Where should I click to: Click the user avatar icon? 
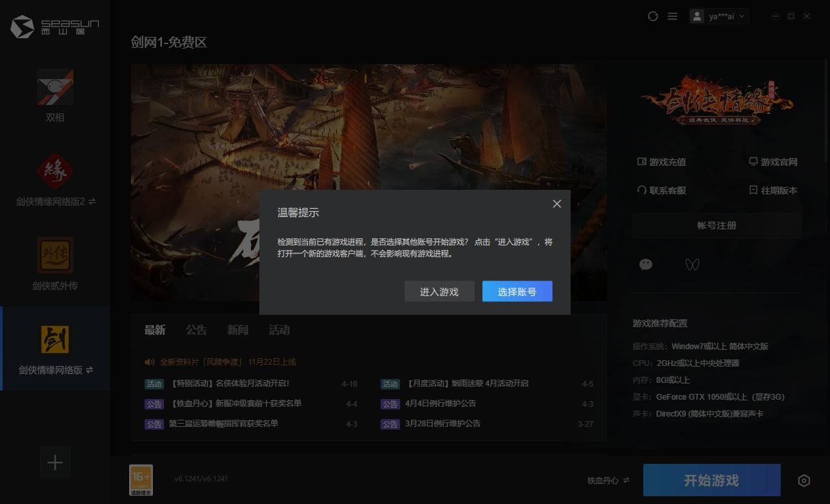(697, 16)
